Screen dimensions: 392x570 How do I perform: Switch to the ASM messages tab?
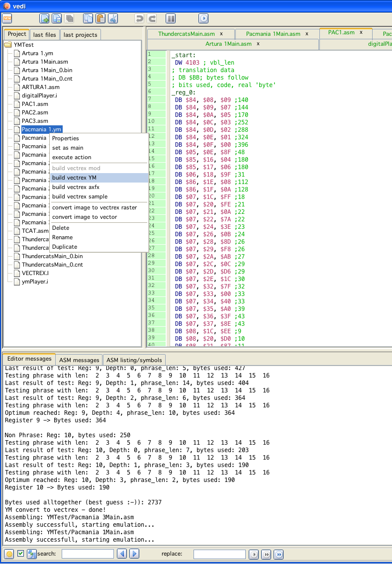click(x=79, y=360)
